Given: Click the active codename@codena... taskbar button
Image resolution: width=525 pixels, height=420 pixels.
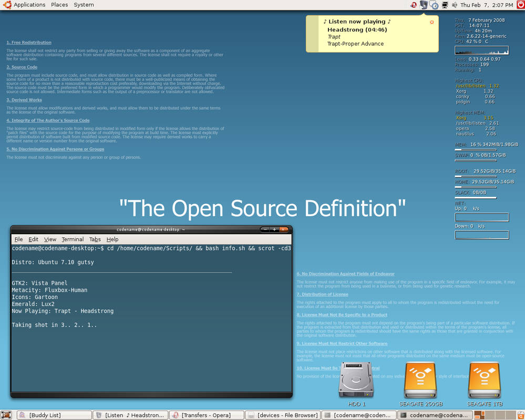Looking at the screenshot, I should pyautogui.click(x=435, y=415).
